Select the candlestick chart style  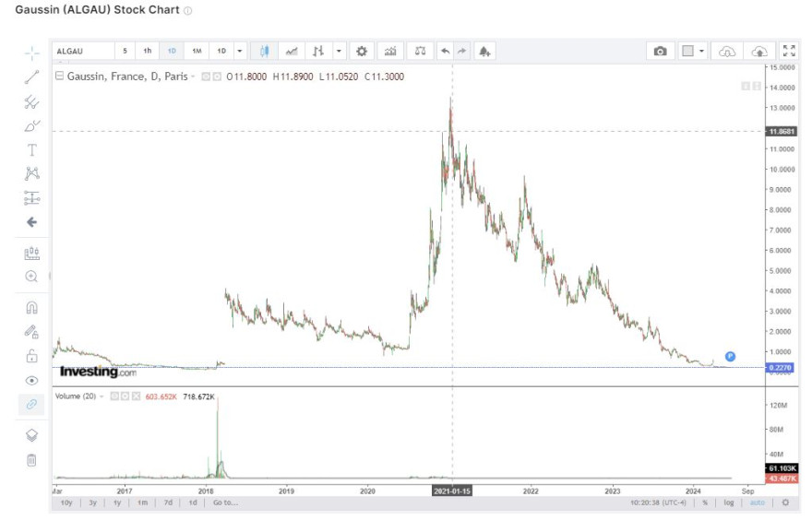(x=264, y=52)
